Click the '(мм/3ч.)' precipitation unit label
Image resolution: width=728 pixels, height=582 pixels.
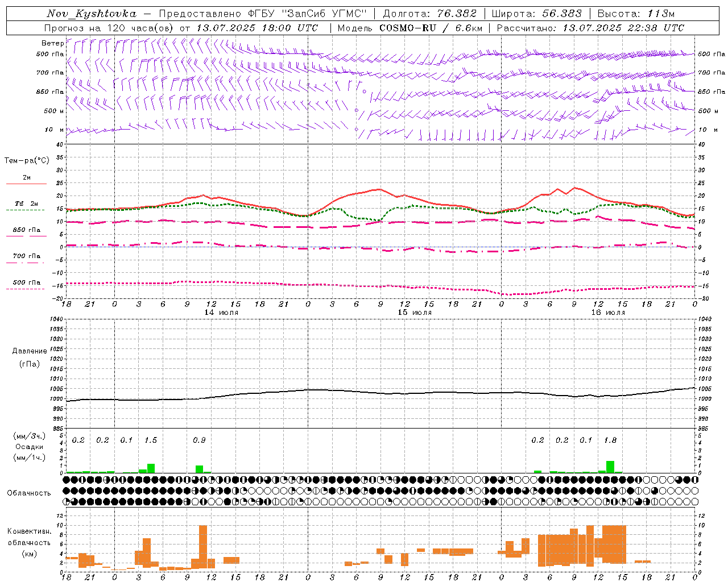[30, 436]
